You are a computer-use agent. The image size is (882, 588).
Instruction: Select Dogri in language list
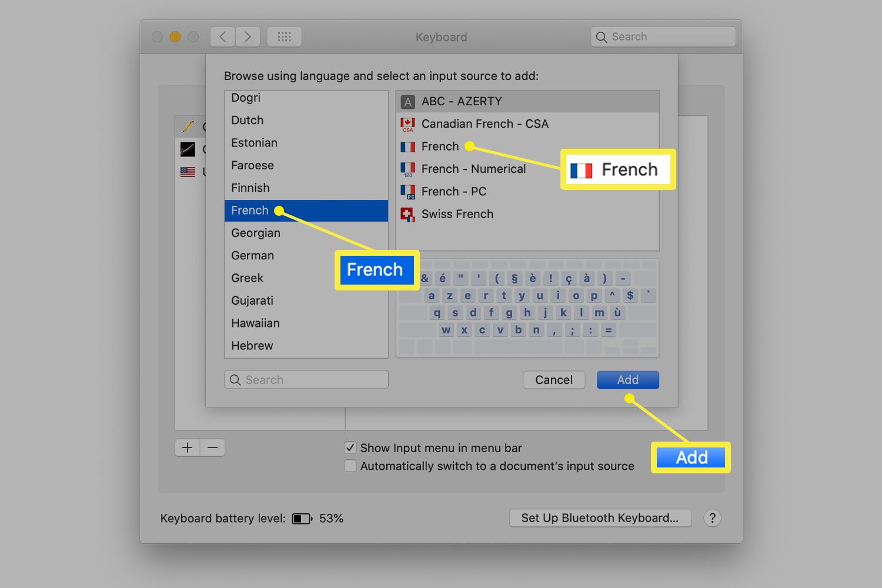tap(306, 98)
